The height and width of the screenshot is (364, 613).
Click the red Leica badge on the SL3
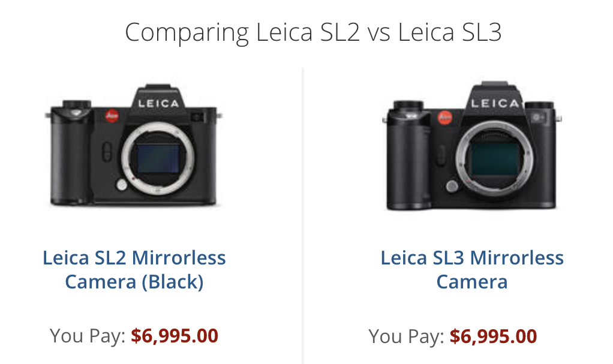(444, 118)
